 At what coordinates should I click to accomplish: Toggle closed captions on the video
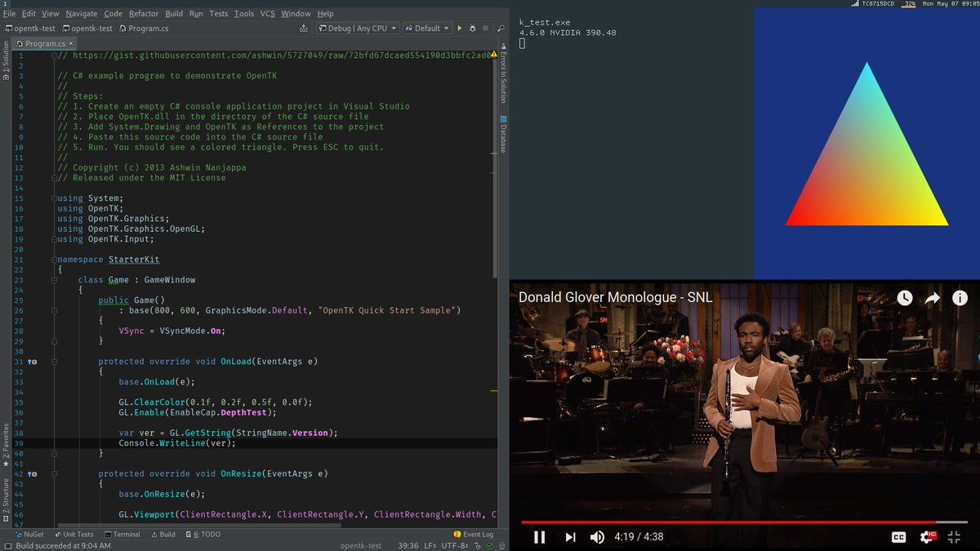(898, 536)
